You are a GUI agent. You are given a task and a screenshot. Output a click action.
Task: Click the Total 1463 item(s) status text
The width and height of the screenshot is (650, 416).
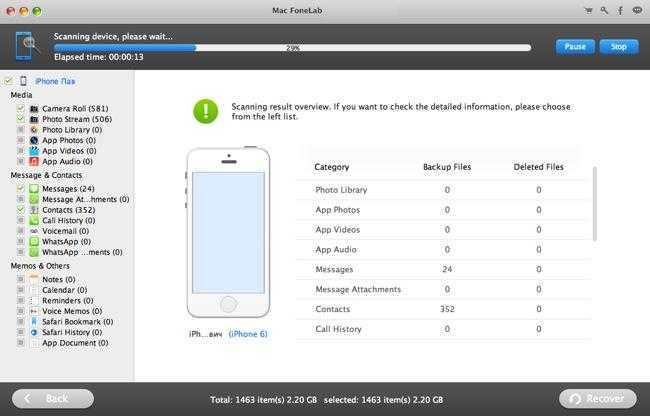click(x=264, y=400)
